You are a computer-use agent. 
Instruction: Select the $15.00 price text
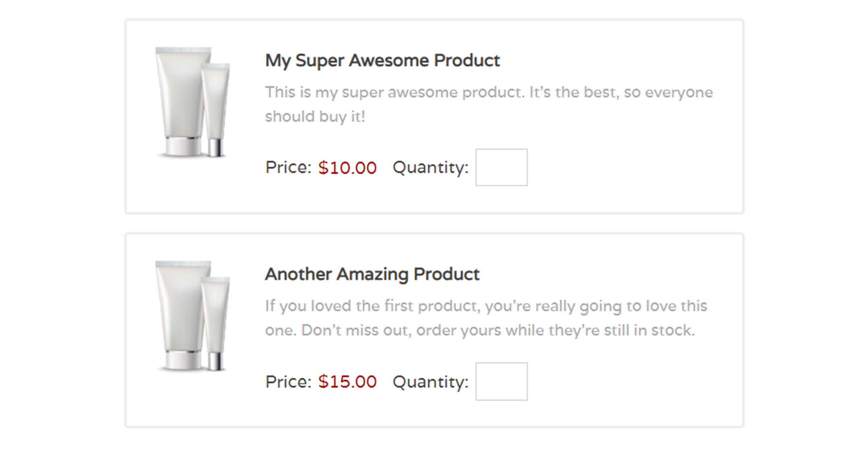pos(347,382)
